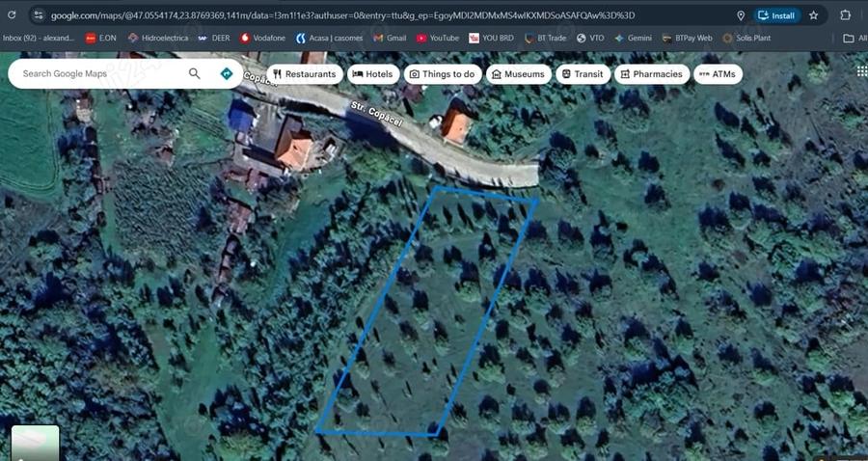Filter map by Pharmacies
The height and width of the screenshot is (461, 868).
pos(652,74)
